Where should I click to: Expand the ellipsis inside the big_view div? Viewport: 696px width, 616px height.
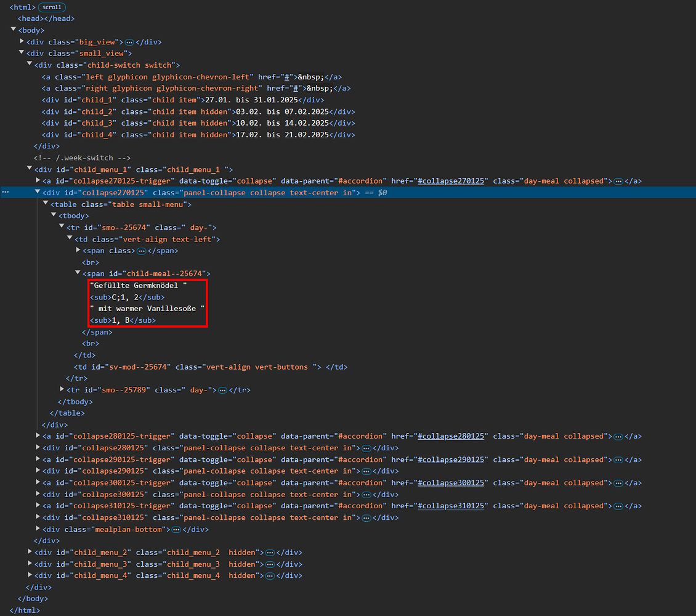(x=131, y=41)
